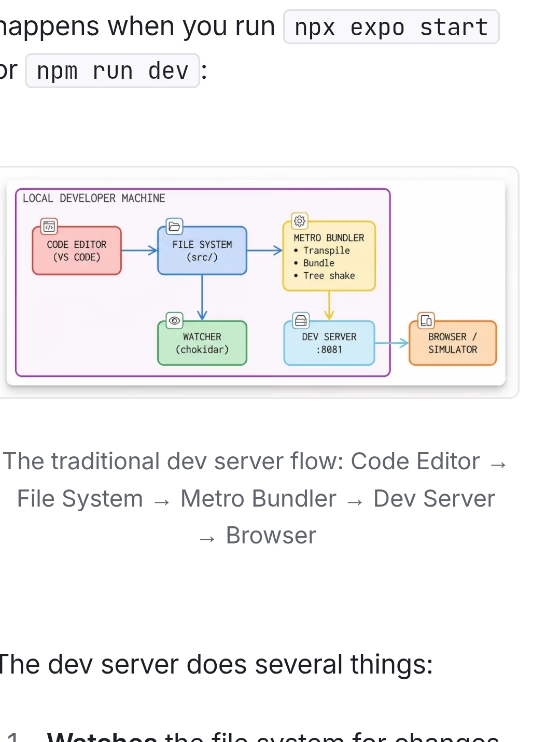Click the arrow from Code Editor to File System
Image resolution: width=560 pixels, height=742 pixels.
139,250
